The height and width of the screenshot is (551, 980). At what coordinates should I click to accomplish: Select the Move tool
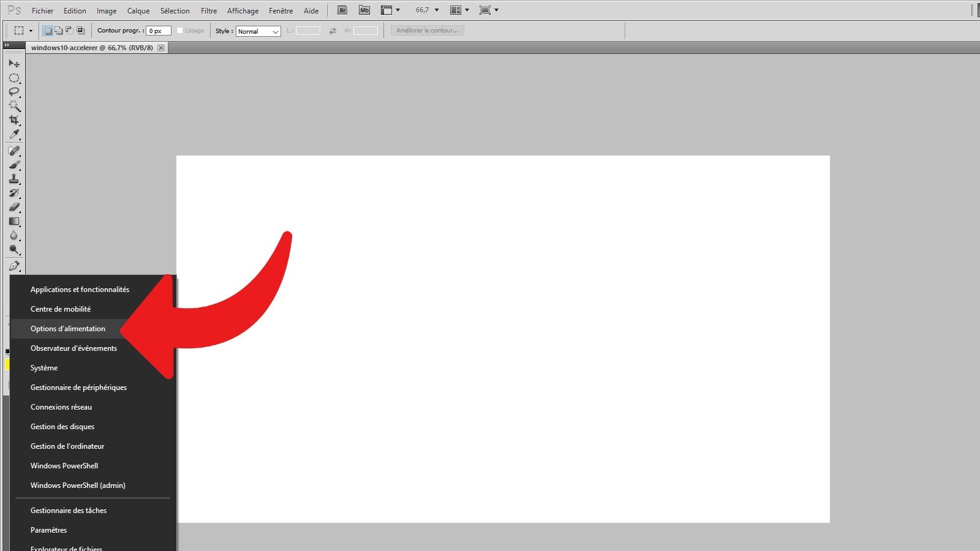pos(13,63)
